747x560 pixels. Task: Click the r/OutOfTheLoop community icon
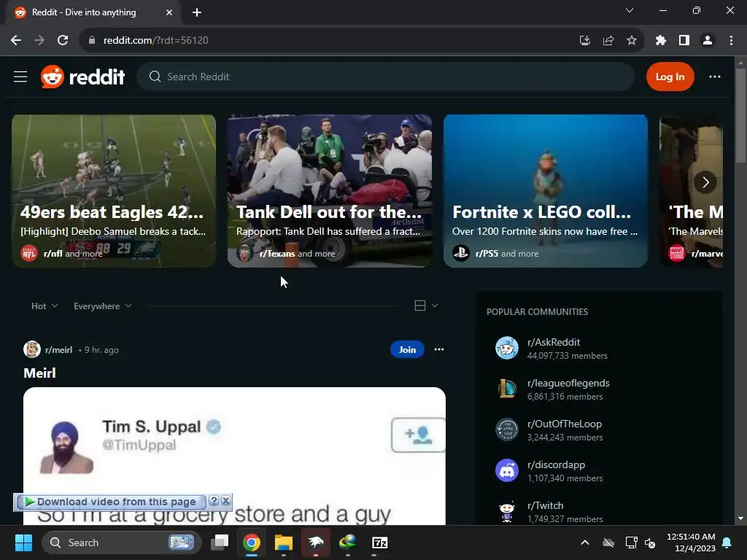click(507, 430)
